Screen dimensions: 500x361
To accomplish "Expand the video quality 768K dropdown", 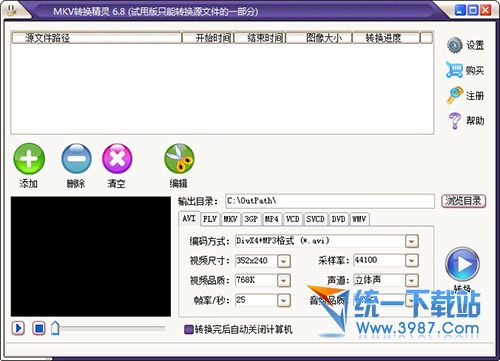I will [x=284, y=281].
